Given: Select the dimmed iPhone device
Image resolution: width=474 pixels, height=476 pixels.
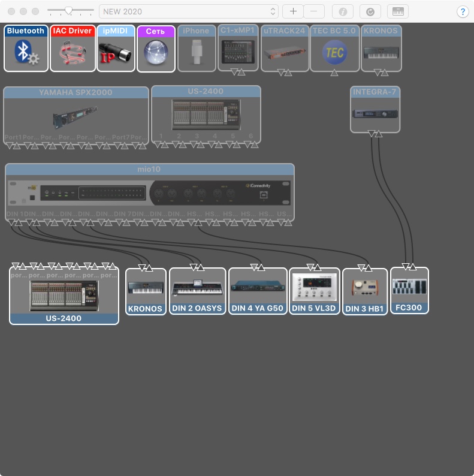Looking at the screenshot, I should 197,49.
